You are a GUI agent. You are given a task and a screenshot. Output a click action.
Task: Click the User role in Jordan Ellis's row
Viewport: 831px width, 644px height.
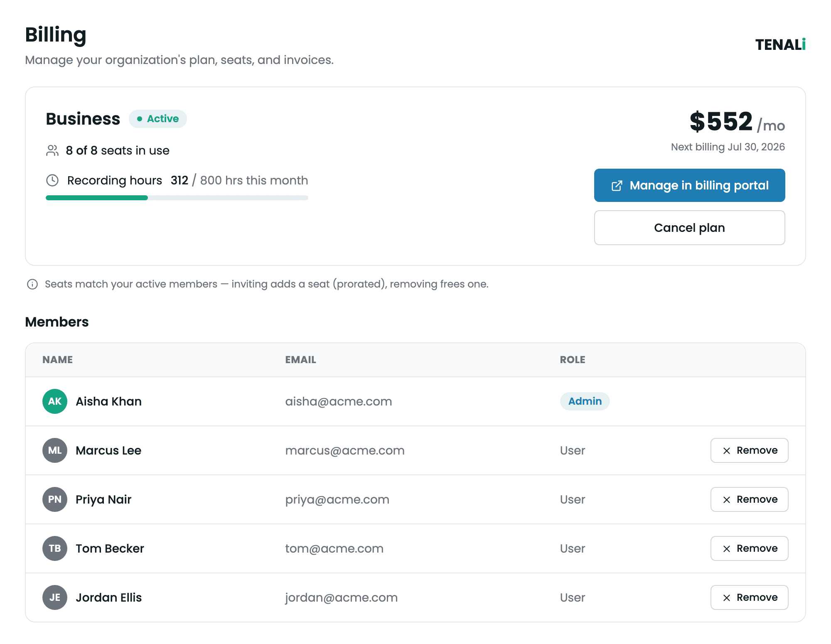point(573,597)
